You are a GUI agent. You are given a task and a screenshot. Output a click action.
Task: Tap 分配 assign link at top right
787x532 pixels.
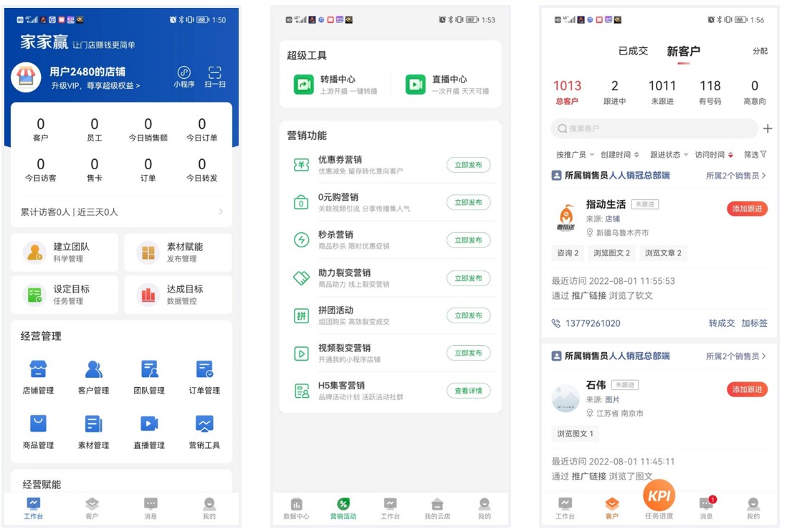click(760, 51)
